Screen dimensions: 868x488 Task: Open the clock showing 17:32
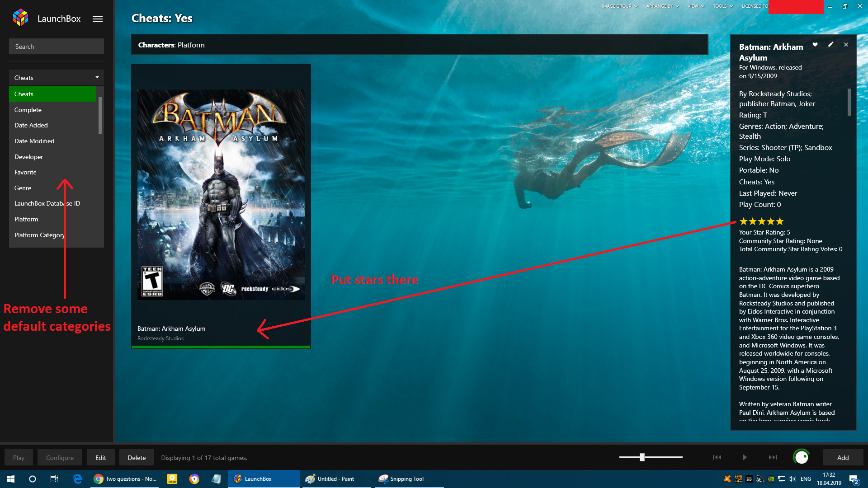[x=829, y=479]
